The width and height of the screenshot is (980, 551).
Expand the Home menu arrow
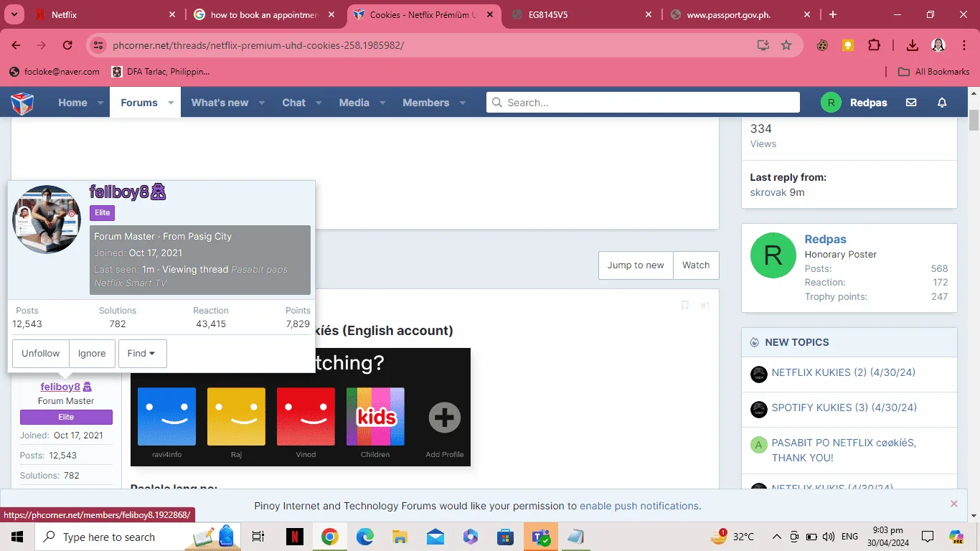coord(100,103)
